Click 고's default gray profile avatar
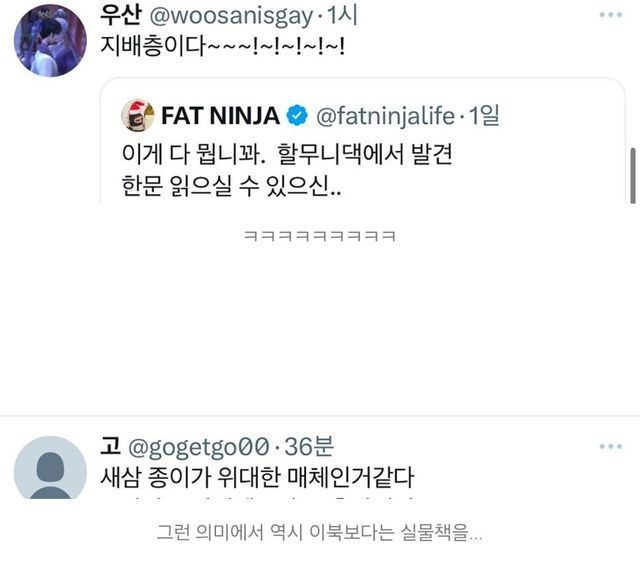This screenshot has height=579, width=640. coord(50,468)
